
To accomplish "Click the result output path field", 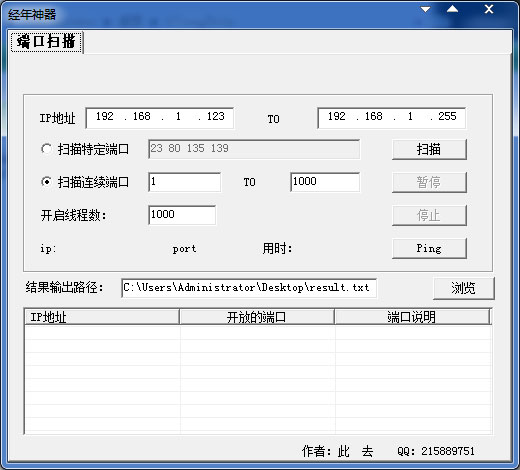I will pos(249,288).
